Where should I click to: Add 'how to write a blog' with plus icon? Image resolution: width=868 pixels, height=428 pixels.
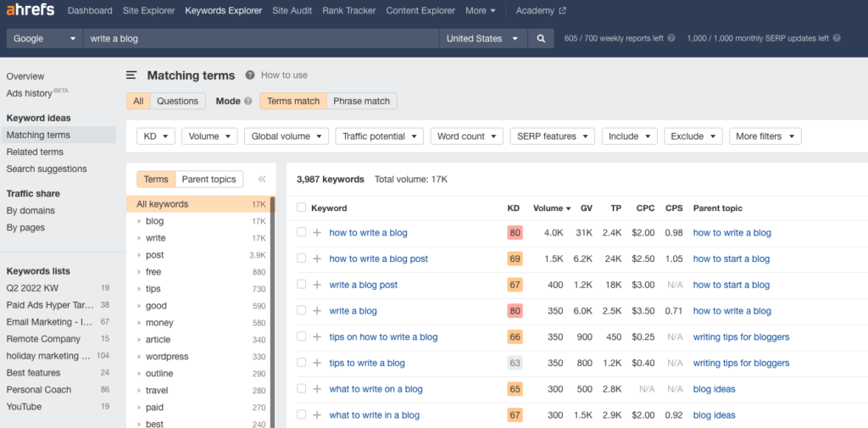click(317, 232)
